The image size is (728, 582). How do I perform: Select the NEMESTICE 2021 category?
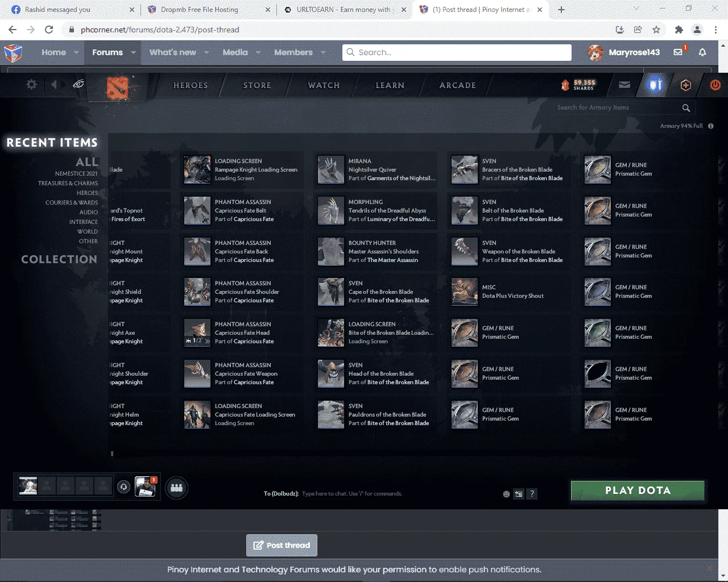(76, 174)
